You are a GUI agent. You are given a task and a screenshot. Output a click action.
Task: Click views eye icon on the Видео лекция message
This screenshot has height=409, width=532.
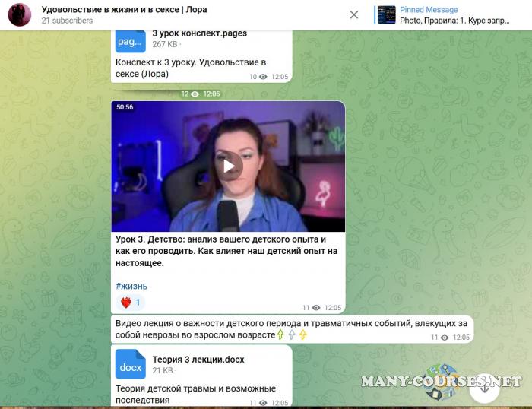click(x=445, y=337)
